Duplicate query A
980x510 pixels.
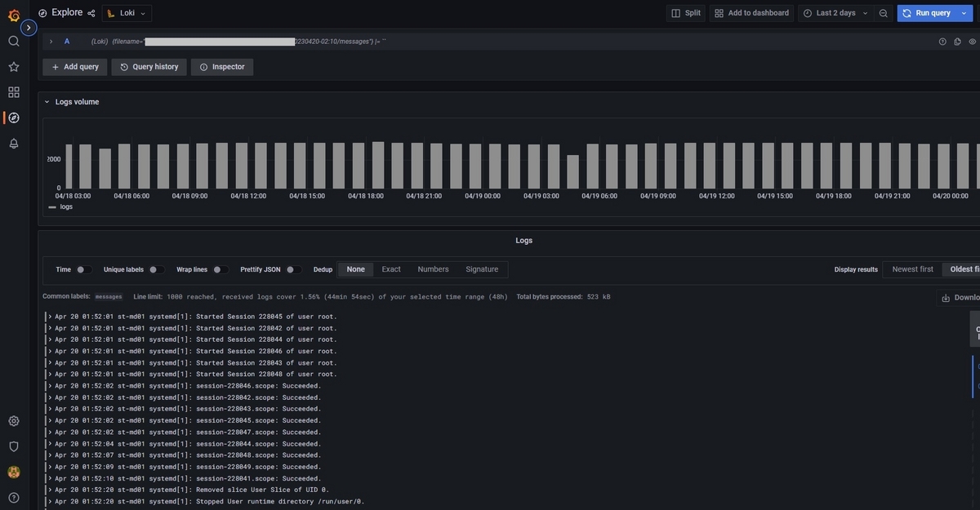click(957, 42)
